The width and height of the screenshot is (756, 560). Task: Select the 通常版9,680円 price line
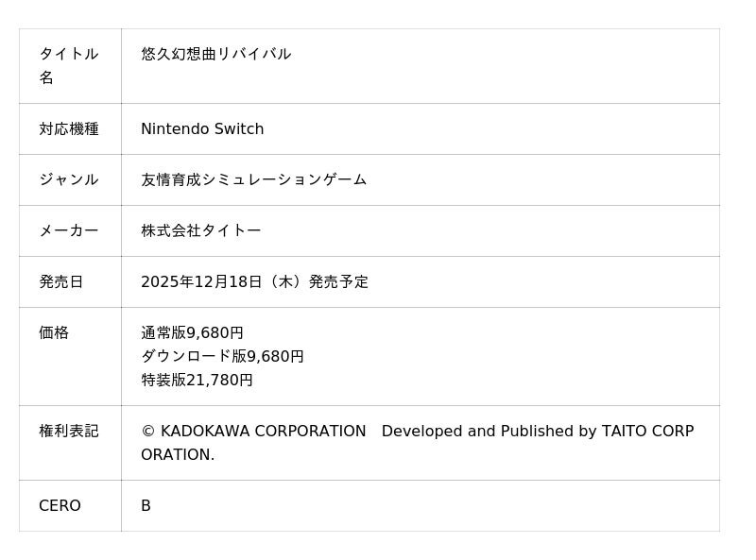click(192, 333)
